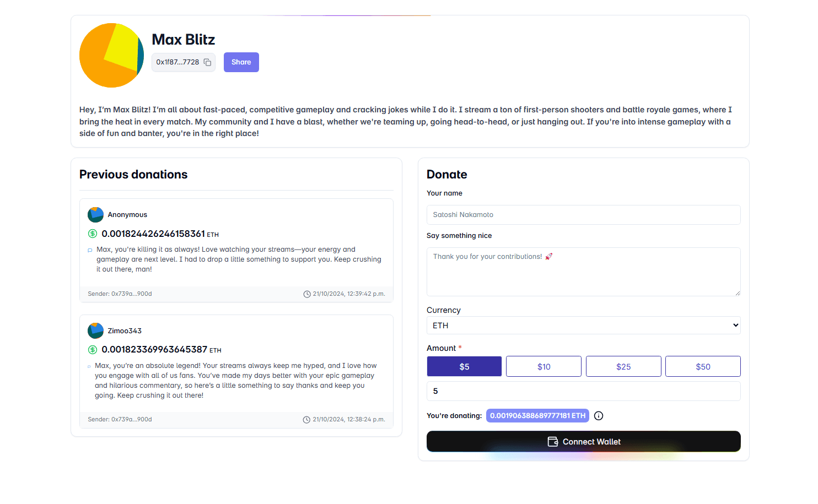Click the wallet icon in Connect Wallet
Screen dimensions: 818x504
tap(553, 442)
